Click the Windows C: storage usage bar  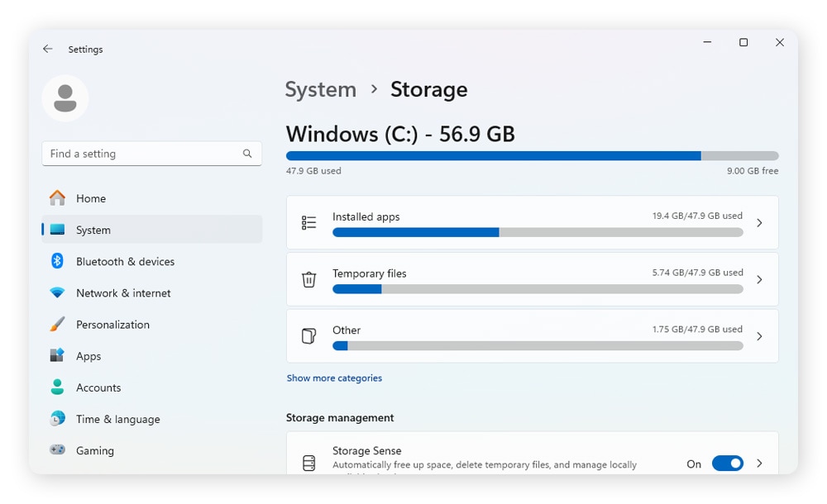coord(532,155)
